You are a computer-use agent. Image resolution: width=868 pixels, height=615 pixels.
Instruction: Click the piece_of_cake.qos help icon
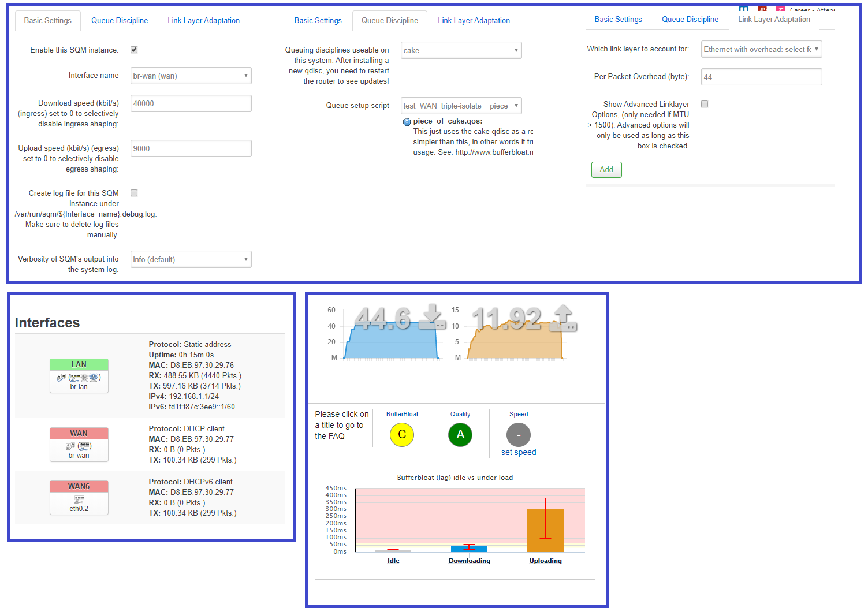click(407, 122)
